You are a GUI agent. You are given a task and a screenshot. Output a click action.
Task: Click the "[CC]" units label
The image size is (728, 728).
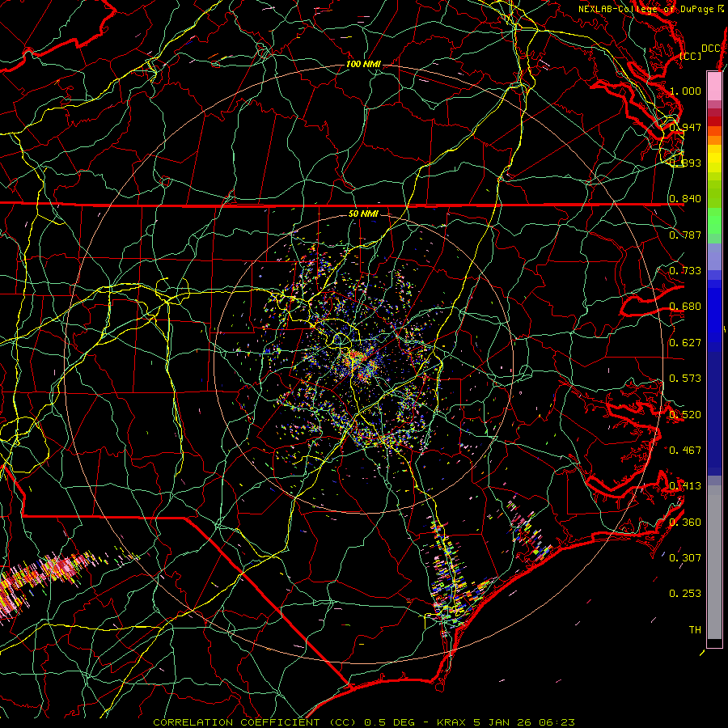tap(691, 56)
